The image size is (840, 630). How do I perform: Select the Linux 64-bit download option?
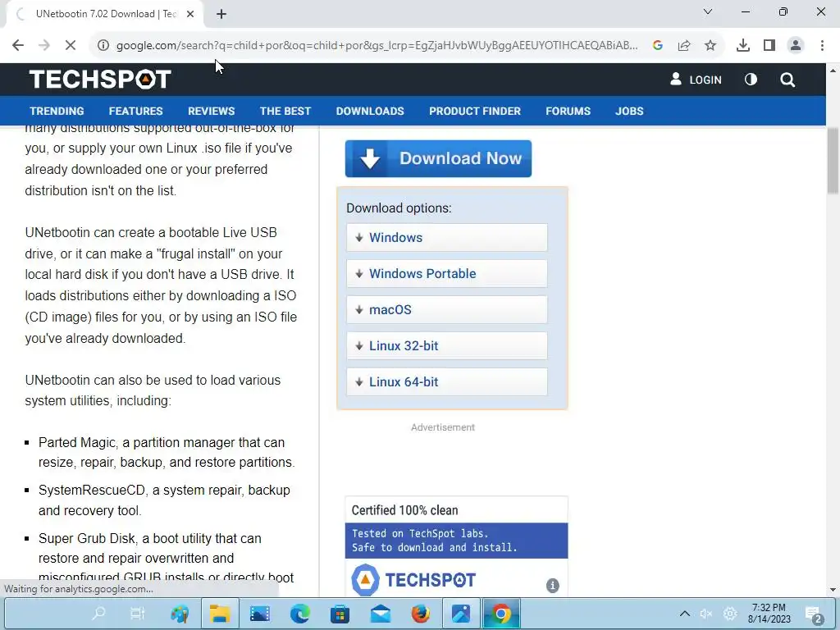447,382
